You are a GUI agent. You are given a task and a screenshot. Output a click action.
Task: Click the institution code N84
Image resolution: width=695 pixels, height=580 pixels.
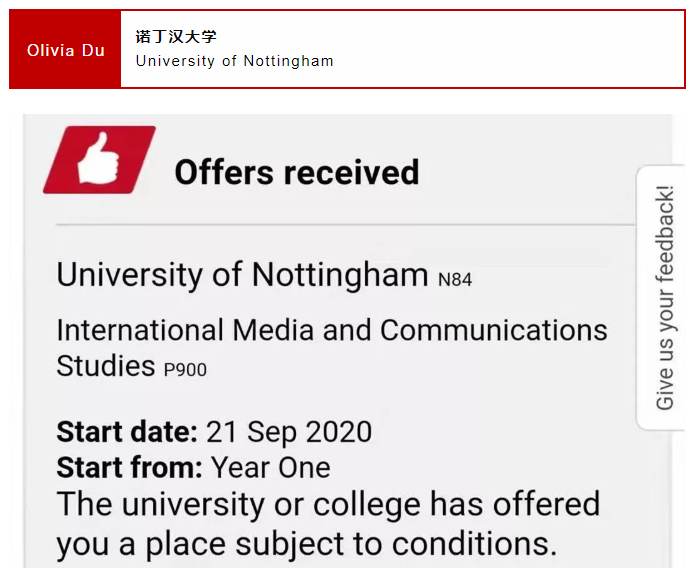455,280
